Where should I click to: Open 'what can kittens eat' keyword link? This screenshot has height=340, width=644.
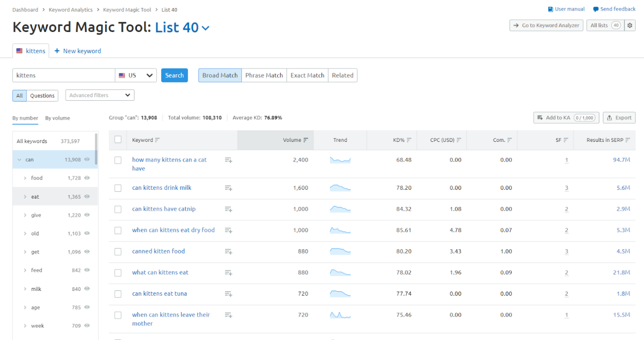click(x=160, y=272)
